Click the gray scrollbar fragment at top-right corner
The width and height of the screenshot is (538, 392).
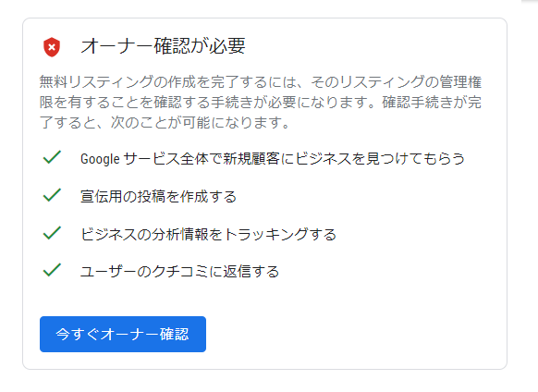tap(530, 1)
